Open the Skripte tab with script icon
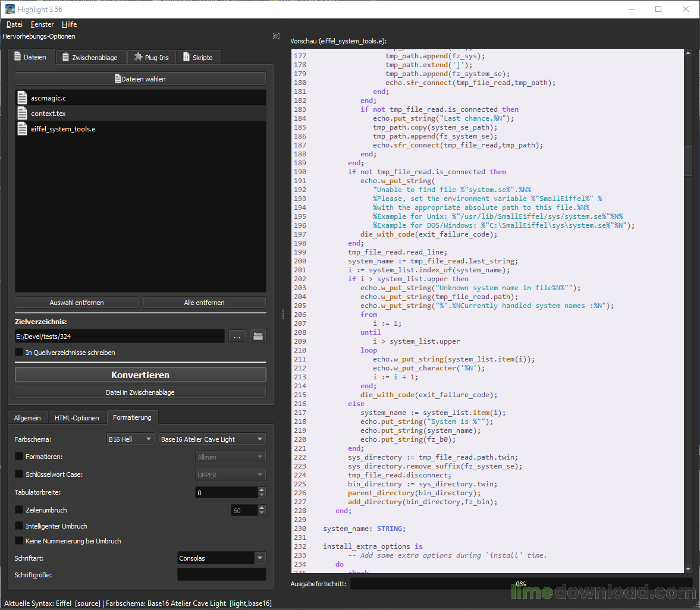 pos(197,58)
